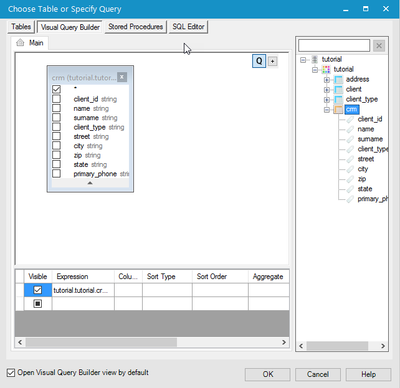Click the column icon next to name in tree
The height and width of the screenshot is (388, 400).
click(x=350, y=129)
